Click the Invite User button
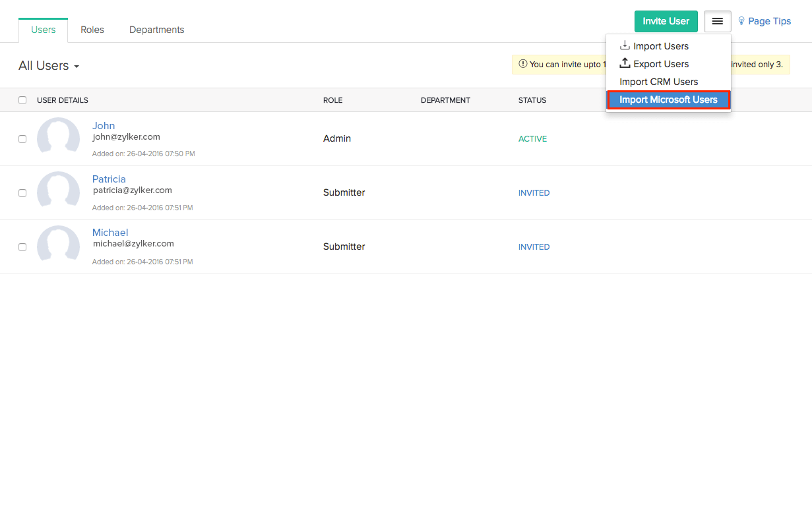Screen dimensions: 812x518 click(666, 21)
